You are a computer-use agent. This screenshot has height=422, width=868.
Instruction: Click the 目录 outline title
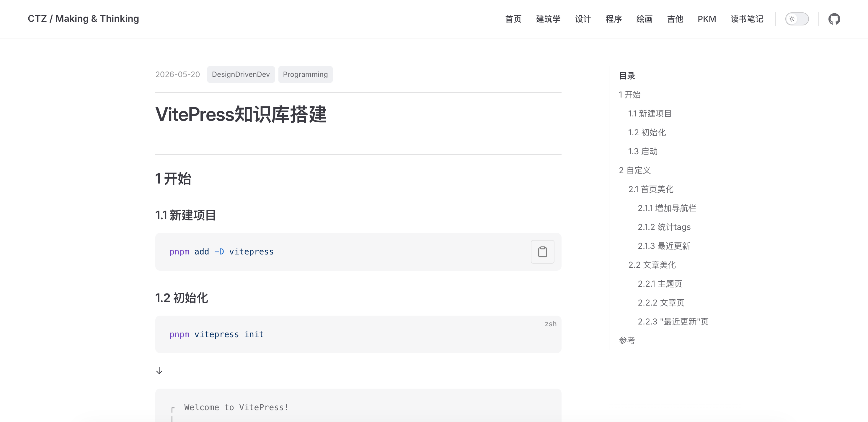[627, 76]
